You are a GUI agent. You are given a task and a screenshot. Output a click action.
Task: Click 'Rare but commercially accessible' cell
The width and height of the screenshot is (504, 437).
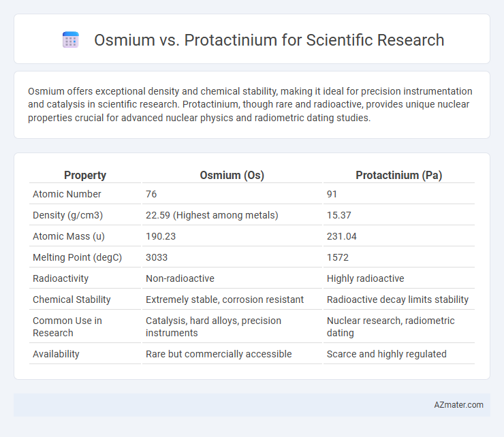(219, 354)
